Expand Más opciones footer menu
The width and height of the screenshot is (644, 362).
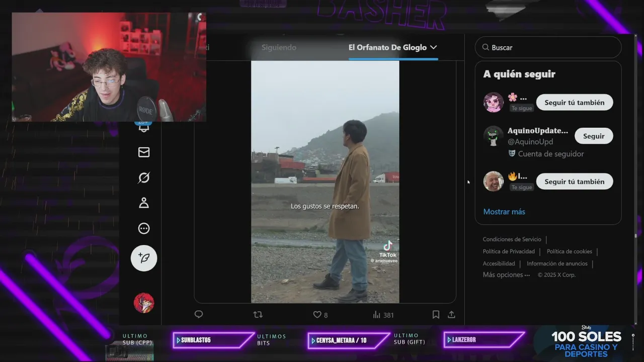(506, 275)
